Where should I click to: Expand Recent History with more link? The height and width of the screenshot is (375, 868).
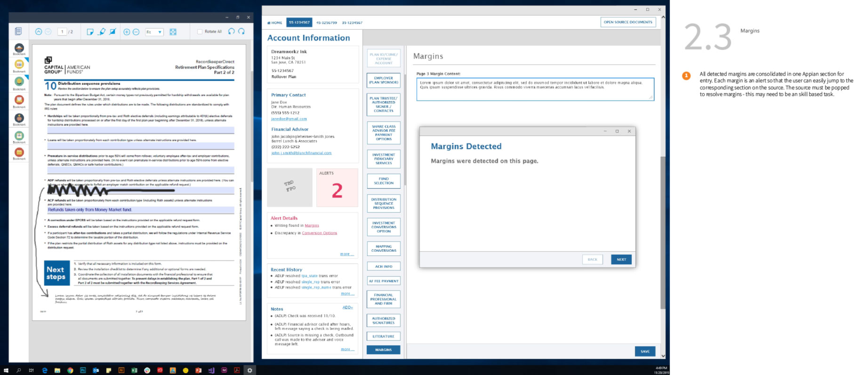click(347, 294)
